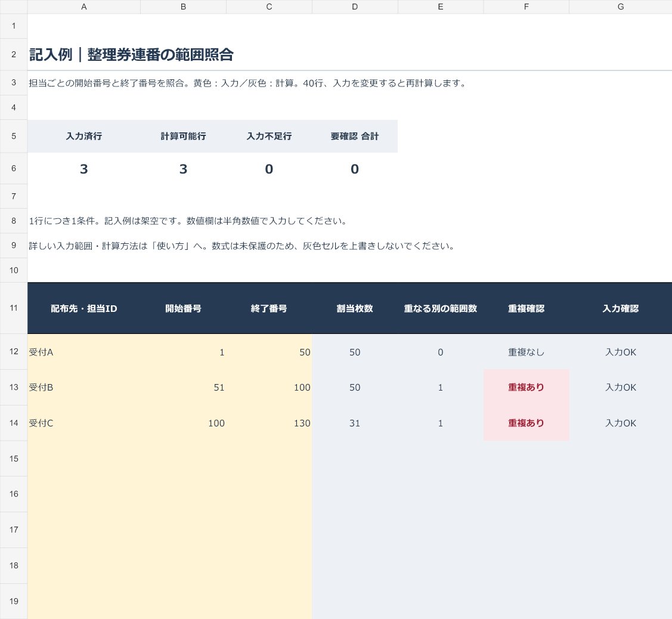Click the 重複あり cell for 受付C

527,423
